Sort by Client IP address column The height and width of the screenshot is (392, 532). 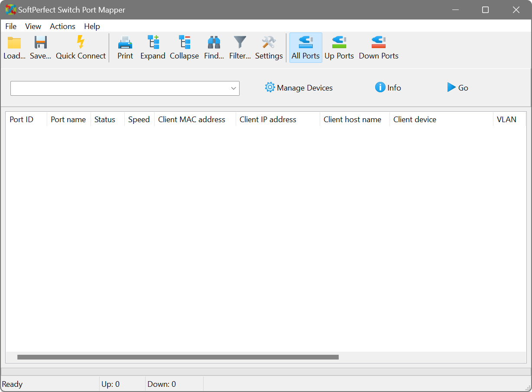tap(278, 120)
